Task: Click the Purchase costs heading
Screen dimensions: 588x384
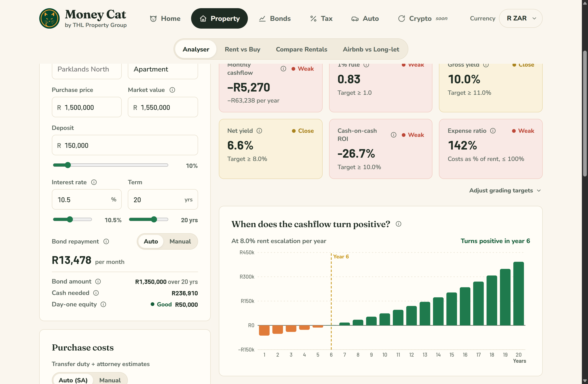Action: click(x=83, y=347)
